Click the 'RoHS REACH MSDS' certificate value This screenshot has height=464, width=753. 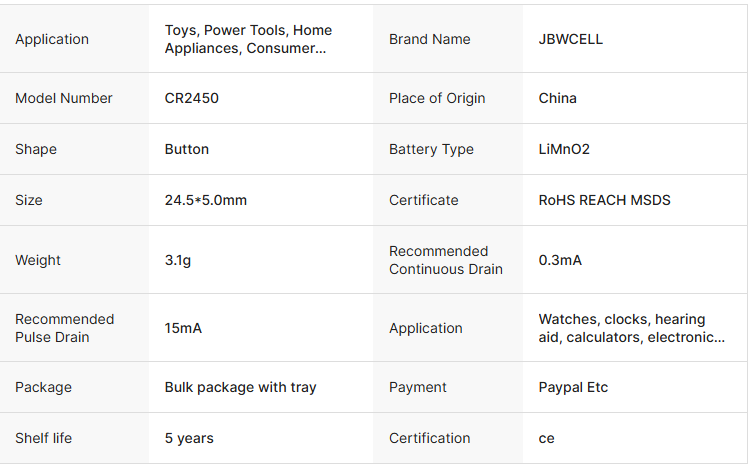(x=604, y=200)
